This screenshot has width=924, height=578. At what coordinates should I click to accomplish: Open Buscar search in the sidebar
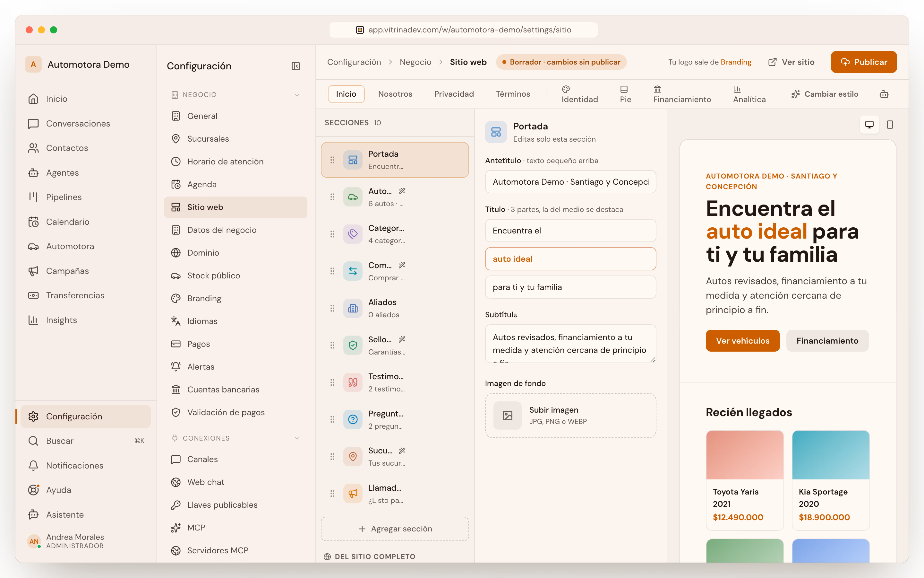(x=86, y=441)
